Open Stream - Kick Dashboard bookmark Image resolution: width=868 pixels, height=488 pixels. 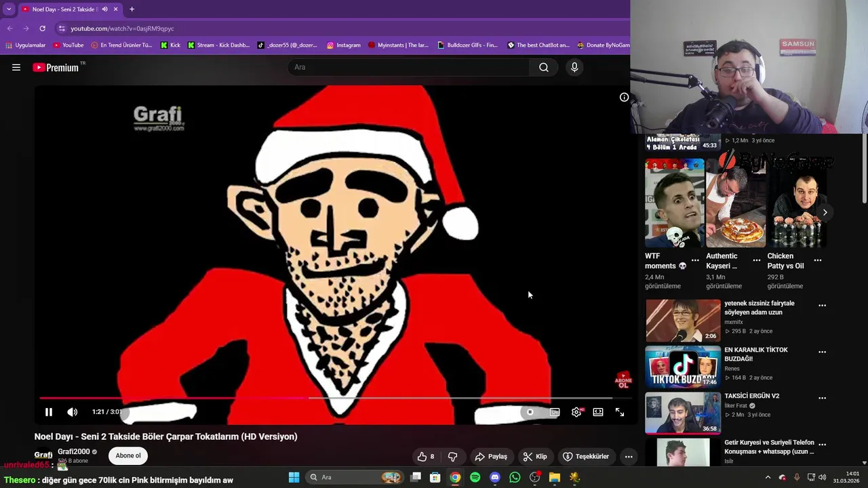point(218,45)
